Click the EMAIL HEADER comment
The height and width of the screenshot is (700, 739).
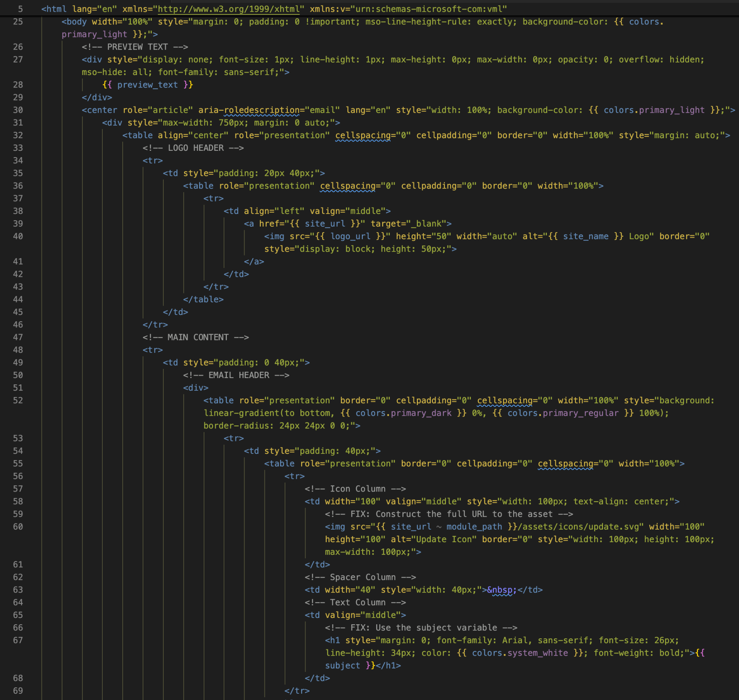pos(236,376)
